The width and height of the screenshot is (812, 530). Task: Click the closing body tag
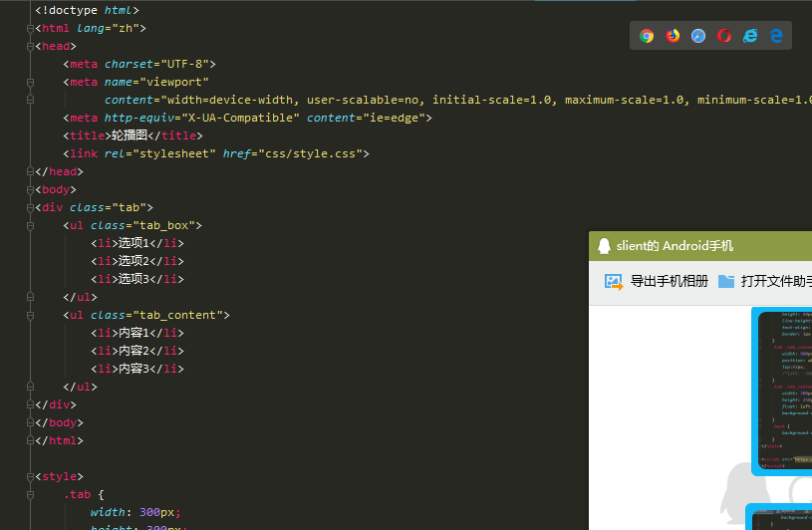pyautogui.click(x=59, y=422)
